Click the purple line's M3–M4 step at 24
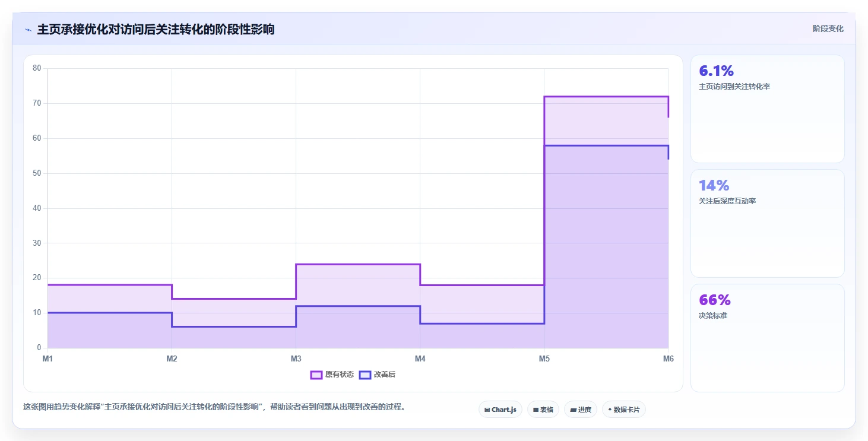 (x=358, y=264)
